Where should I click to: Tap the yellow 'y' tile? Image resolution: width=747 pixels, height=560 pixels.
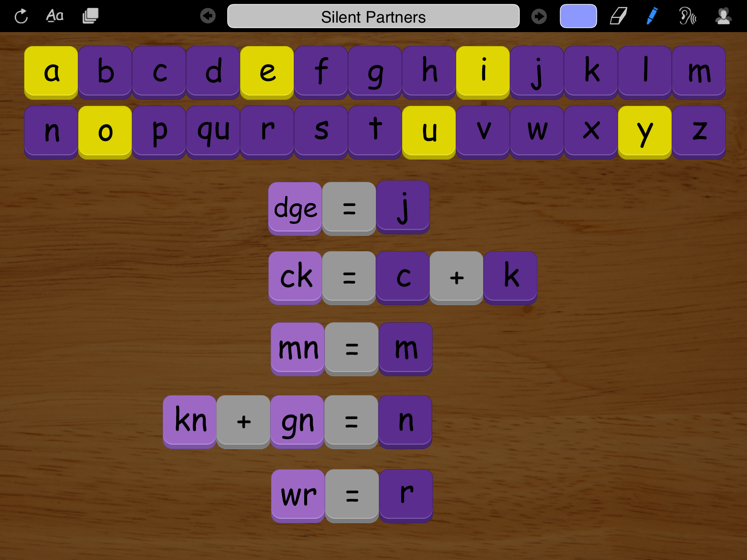point(645,131)
